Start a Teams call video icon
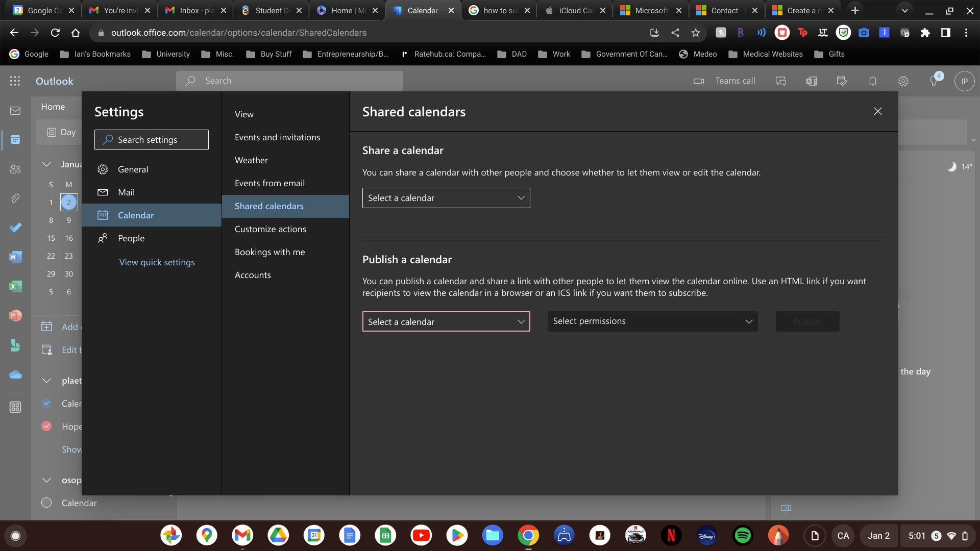The height and width of the screenshot is (551, 980). (x=699, y=81)
